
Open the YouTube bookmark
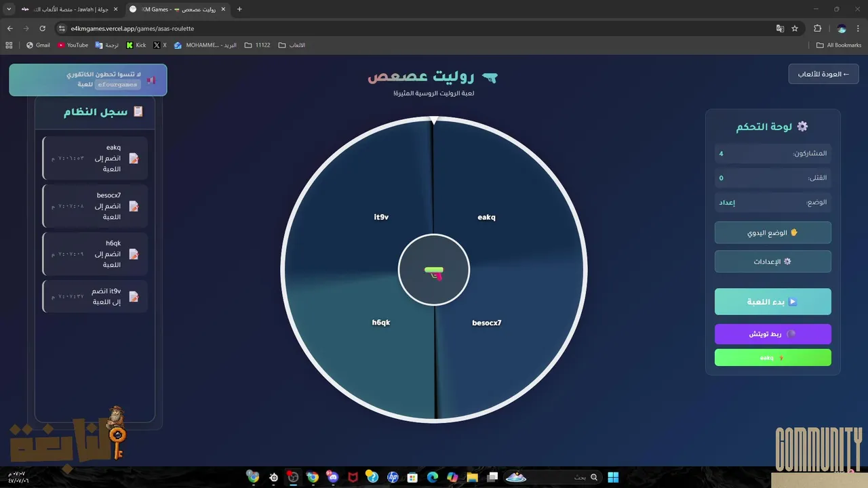tap(73, 45)
